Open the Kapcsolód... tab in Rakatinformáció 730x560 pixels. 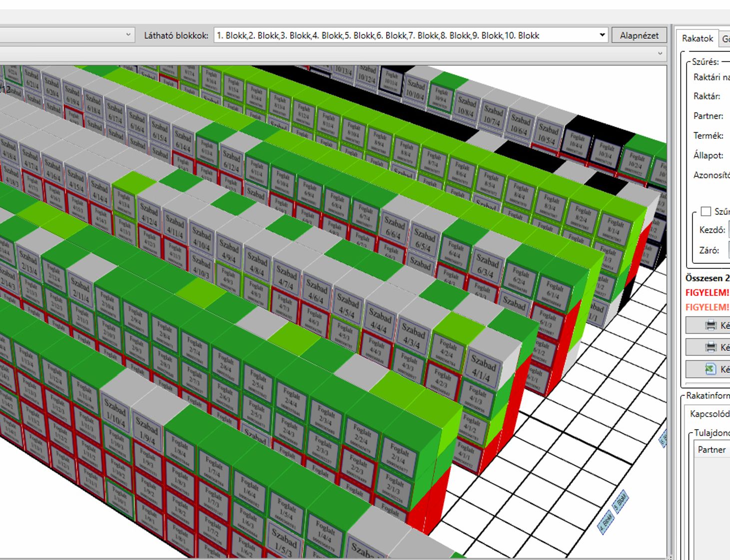[709, 414]
